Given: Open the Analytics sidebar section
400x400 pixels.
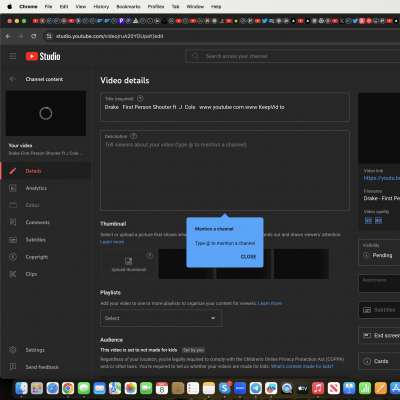Looking at the screenshot, I should [36, 188].
